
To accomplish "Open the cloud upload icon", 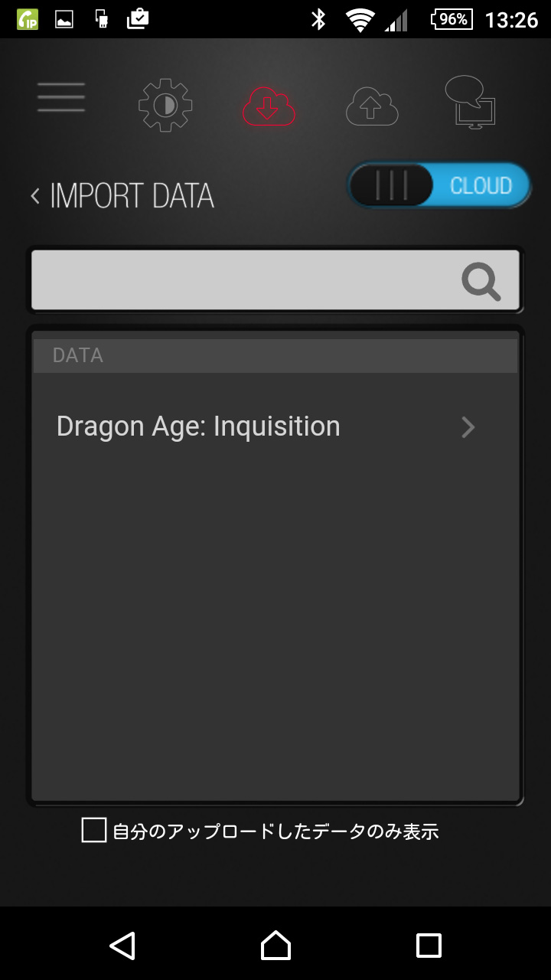I will tap(372, 106).
